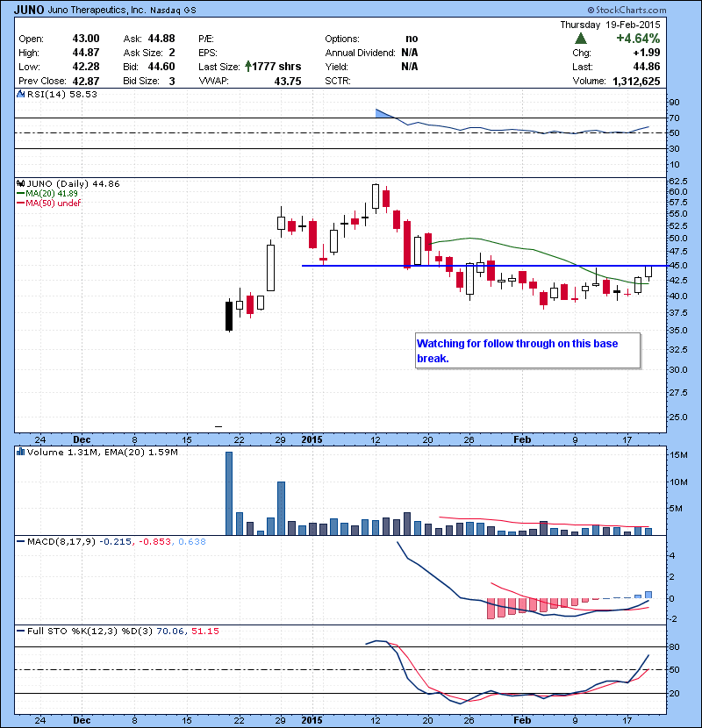Viewport: 702px width, 728px height.
Task: Click the Ask price 44.88
Action: [161, 39]
